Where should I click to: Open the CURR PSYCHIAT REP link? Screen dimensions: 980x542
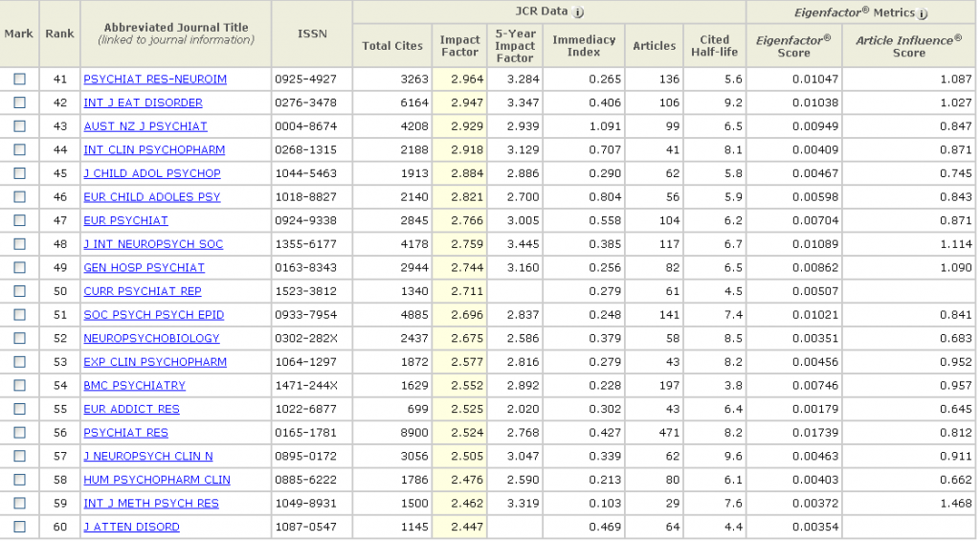(x=143, y=291)
